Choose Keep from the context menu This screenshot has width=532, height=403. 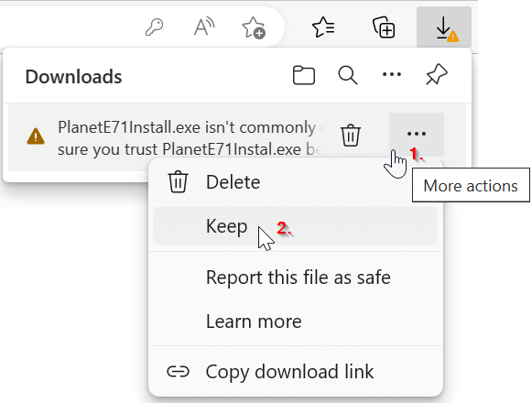(x=296, y=226)
